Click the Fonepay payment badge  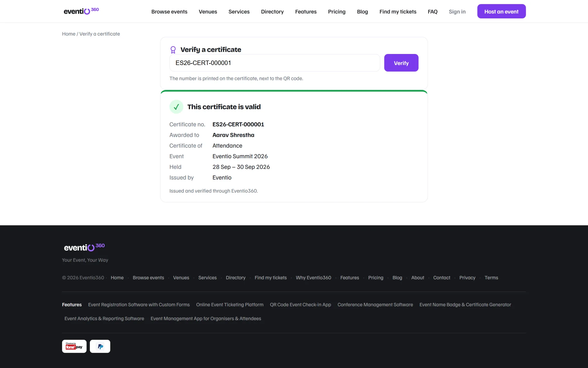click(74, 346)
